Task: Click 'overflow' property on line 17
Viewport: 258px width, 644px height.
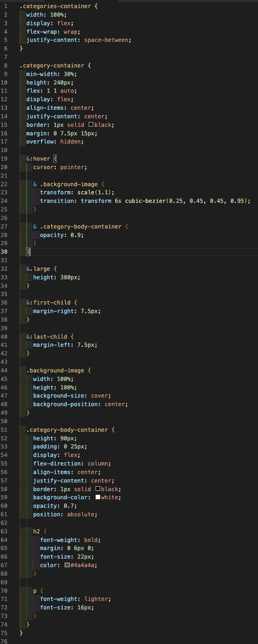Action: pos(40,141)
